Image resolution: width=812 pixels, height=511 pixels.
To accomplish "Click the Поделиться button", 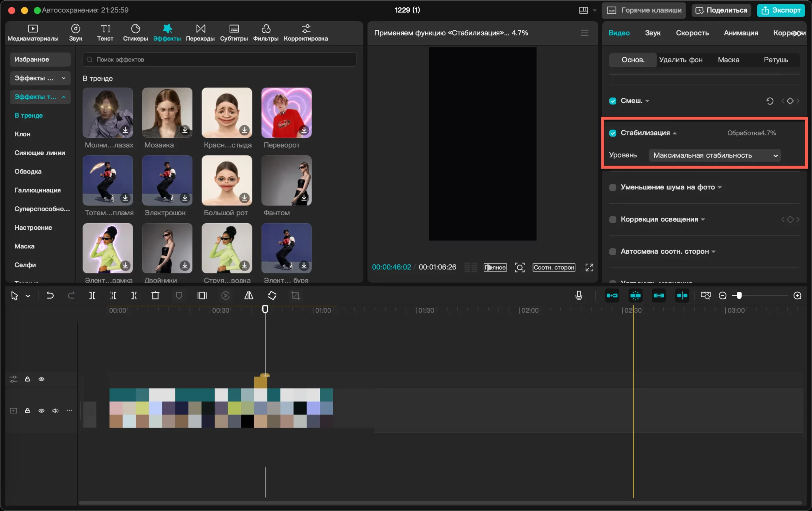I will tap(721, 10).
